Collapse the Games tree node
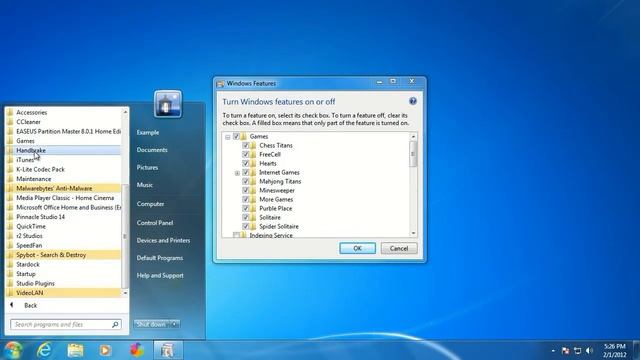Image resolution: width=640 pixels, height=360 pixels. 228,137
